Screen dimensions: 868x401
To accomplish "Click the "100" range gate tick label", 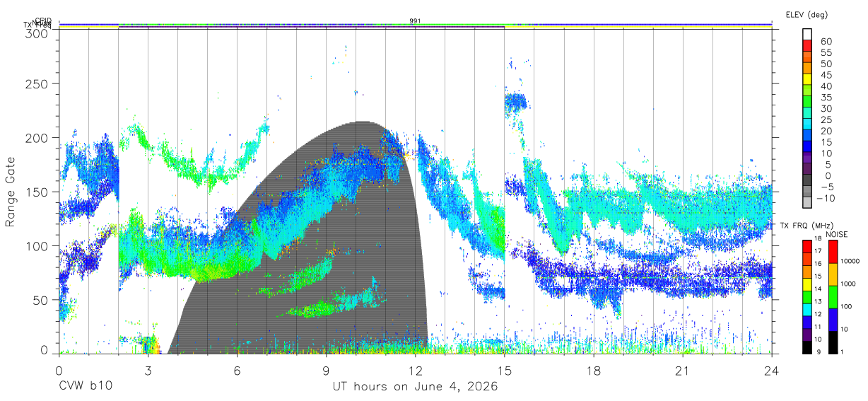I will [x=38, y=245].
